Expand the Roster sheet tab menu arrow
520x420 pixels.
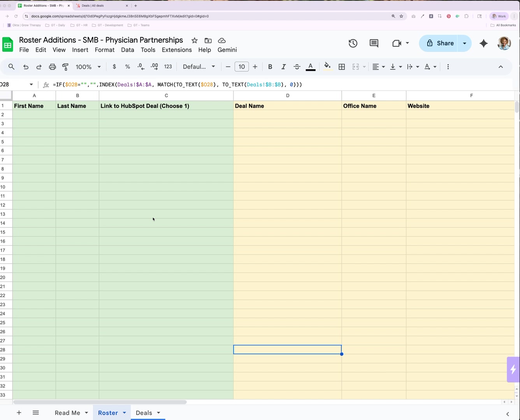125,413
